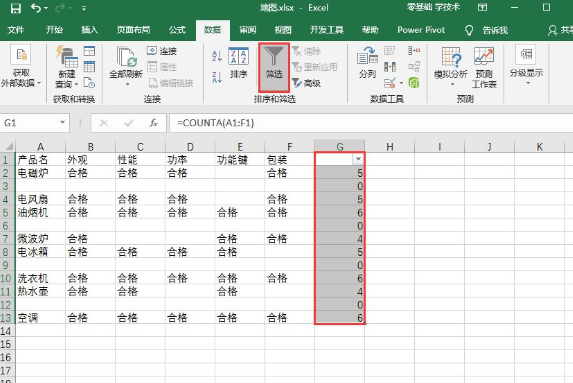The width and height of the screenshot is (573, 383).
Task: Open the 获取外部数据 dropdown
Action: (x=20, y=67)
